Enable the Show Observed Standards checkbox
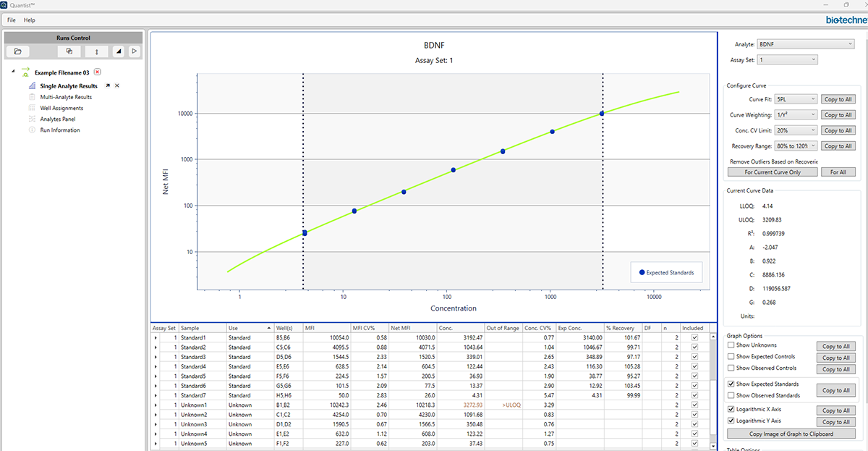The width and height of the screenshot is (868, 451). tap(731, 395)
